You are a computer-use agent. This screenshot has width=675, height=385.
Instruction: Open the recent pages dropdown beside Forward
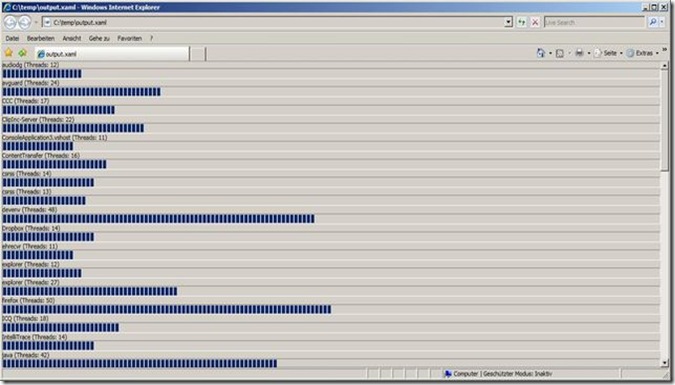(36, 22)
